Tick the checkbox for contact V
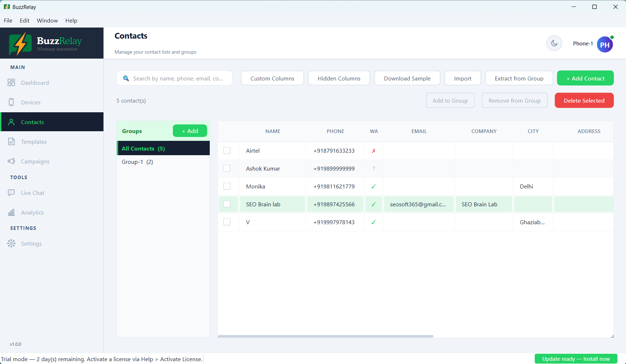The width and height of the screenshot is (626, 364). click(227, 222)
